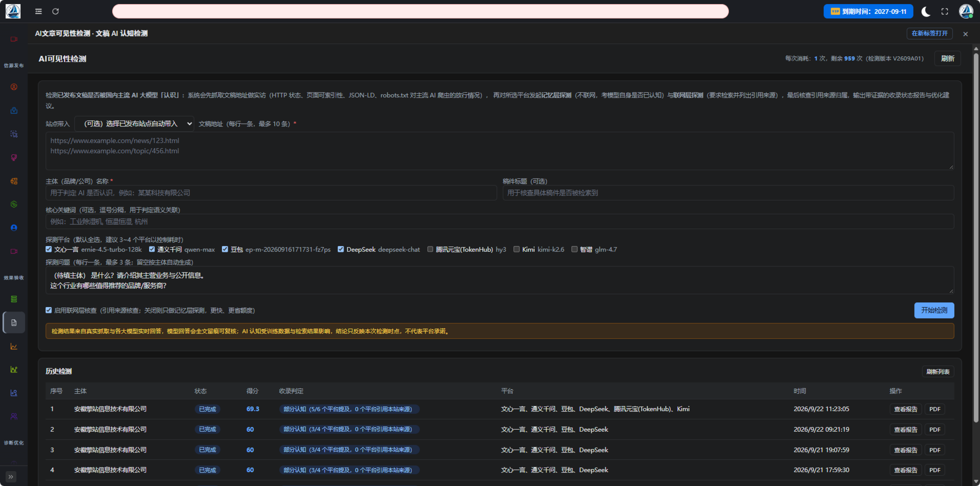
Task: Open the purple users-group sidebar icon
Action: 14,416
